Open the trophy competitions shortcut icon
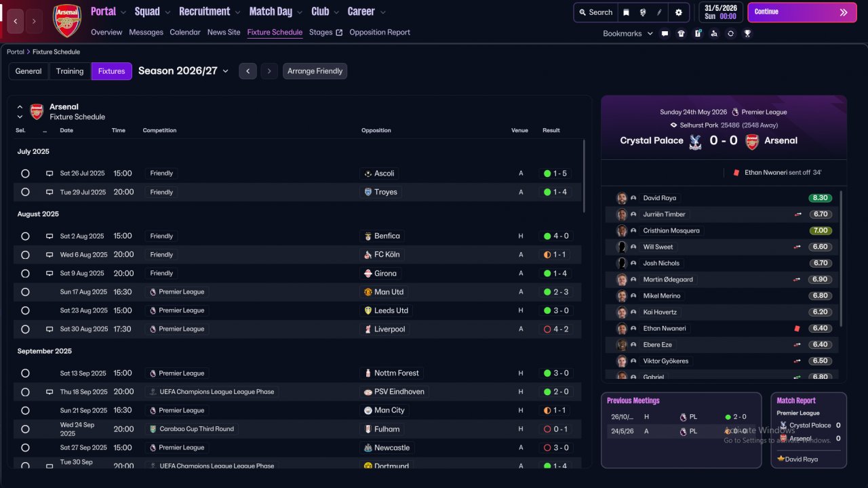The width and height of the screenshot is (868, 488). point(747,33)
